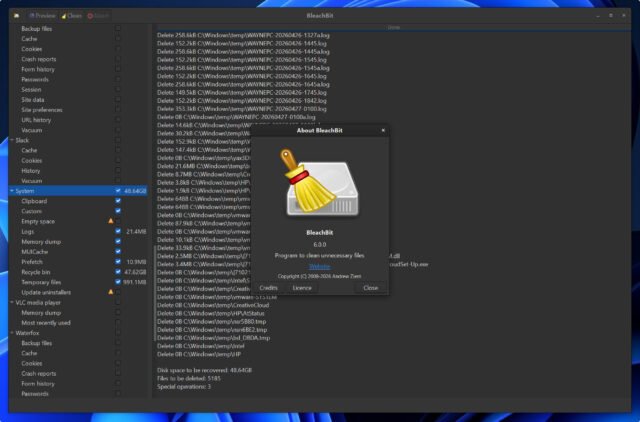Open the Website link in About dialog
Viewport: 640px width, 422px height.
319,266
